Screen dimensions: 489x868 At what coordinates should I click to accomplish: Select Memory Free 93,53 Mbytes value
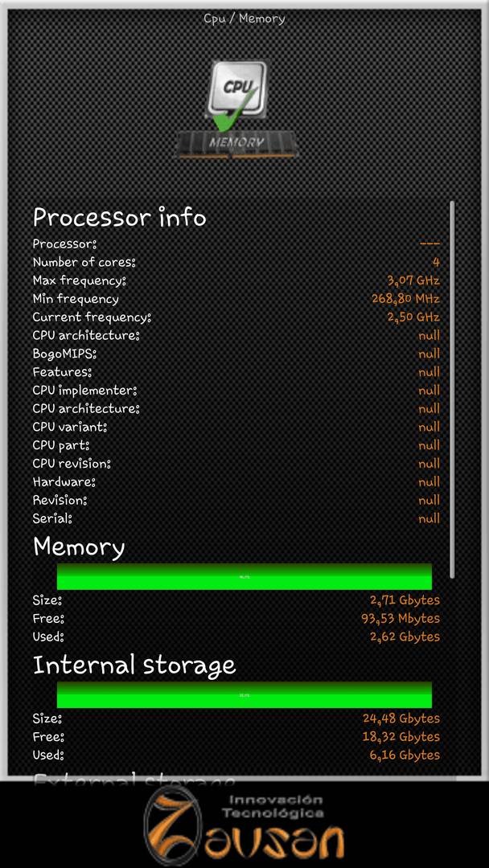401,618
